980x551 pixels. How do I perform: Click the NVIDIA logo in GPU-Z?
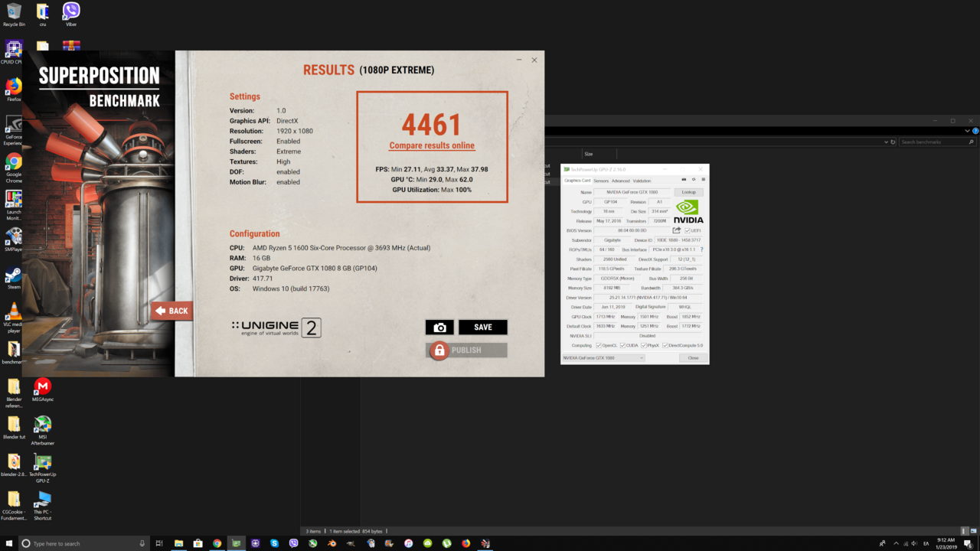[x=688, y=211]
